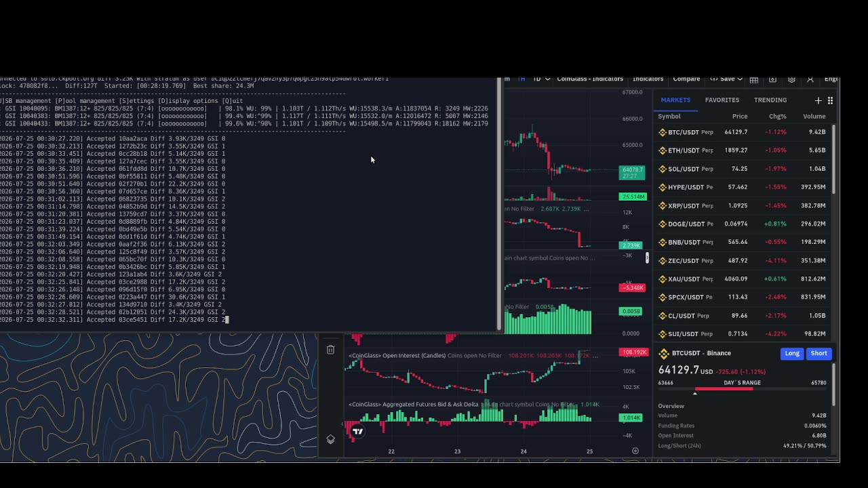Sort the market list by Price column
This screenshot has height=488, width=868.
[x=739, y=117]
